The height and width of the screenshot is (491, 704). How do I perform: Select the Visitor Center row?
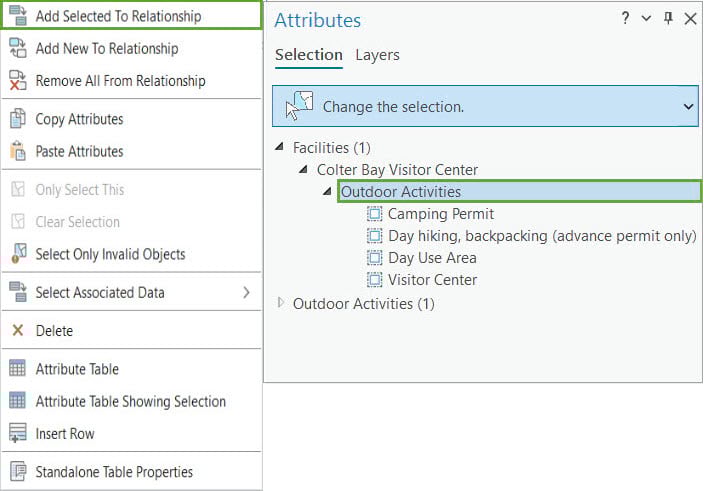(x=432, y=280)
